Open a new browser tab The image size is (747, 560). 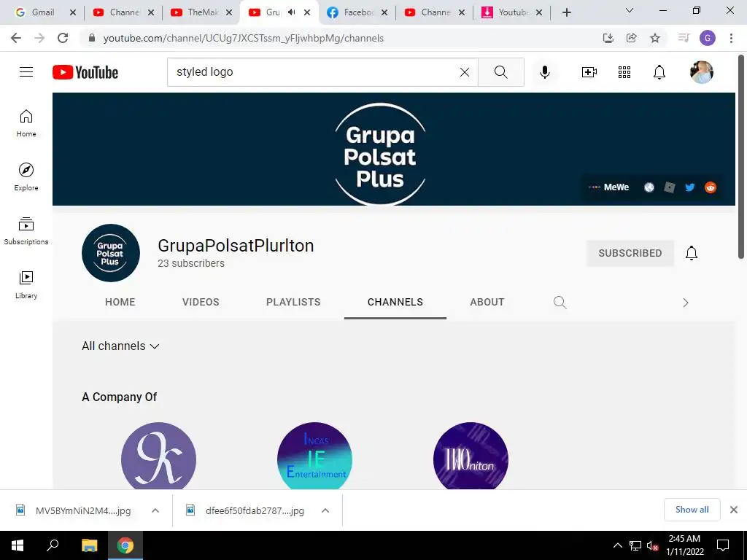pyautogui.click(x=566, y=12)
